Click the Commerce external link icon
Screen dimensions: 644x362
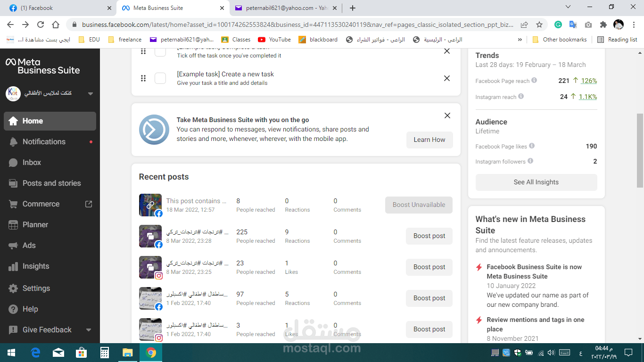coord(89,204)
